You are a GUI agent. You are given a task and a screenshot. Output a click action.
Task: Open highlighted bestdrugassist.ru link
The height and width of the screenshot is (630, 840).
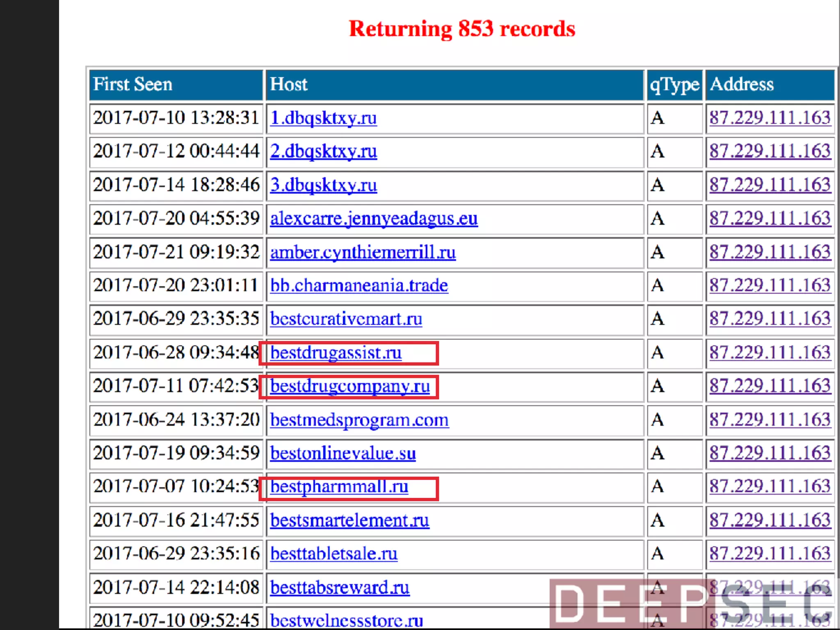[x=336, y=353]
